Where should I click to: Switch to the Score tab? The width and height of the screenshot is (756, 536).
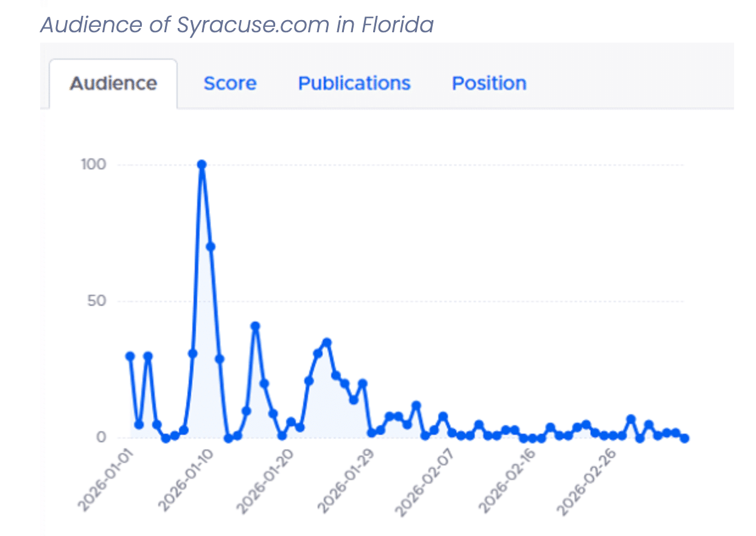230,83
